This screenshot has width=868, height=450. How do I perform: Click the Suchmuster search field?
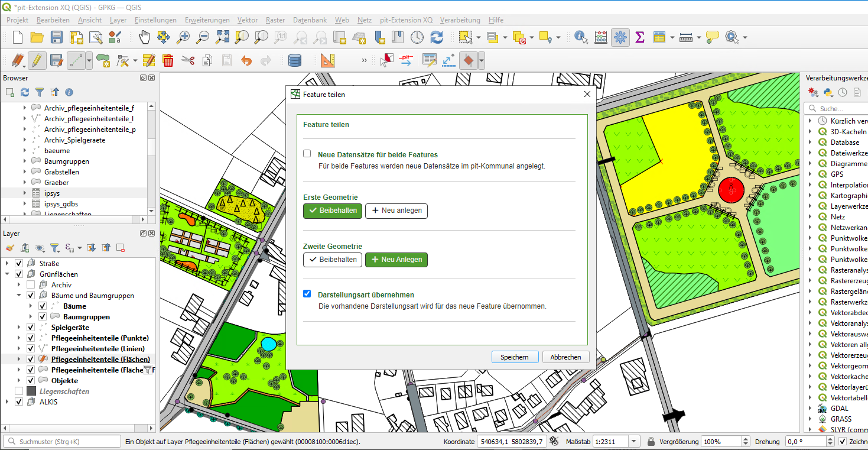click(61, 441)
